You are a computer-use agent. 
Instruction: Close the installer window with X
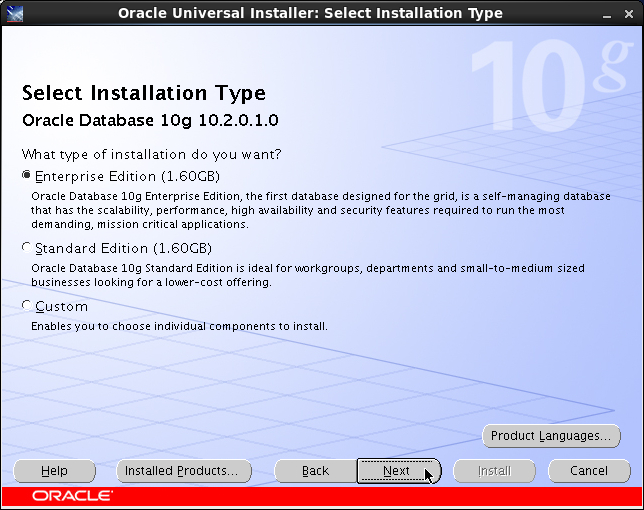pyautogui.click(x=628, y=14)
